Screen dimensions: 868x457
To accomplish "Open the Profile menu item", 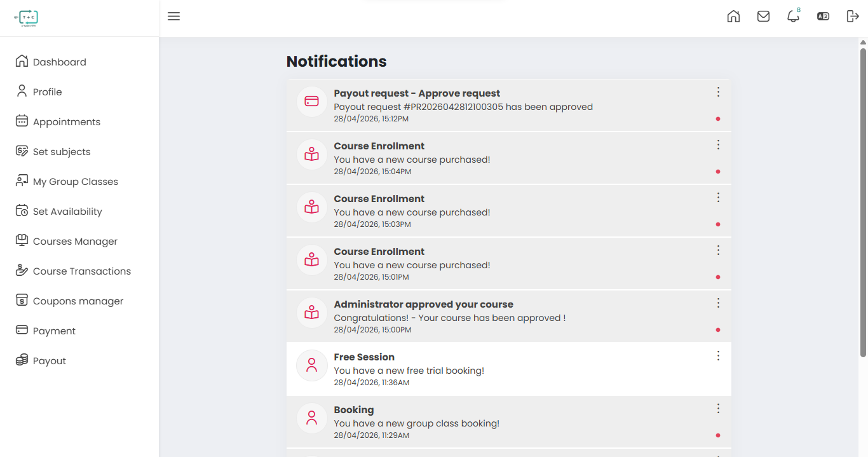I will pos(48,92).
